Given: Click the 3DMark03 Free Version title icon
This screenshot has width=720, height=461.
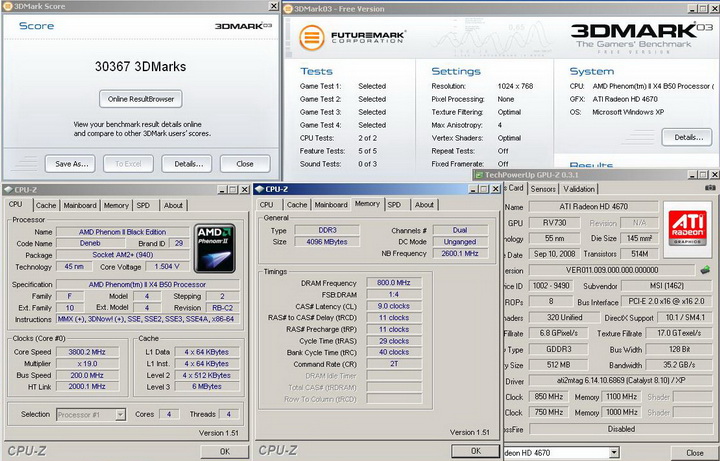Looking at the screenshot, I should pyautogui.click(x=288, y=9).
